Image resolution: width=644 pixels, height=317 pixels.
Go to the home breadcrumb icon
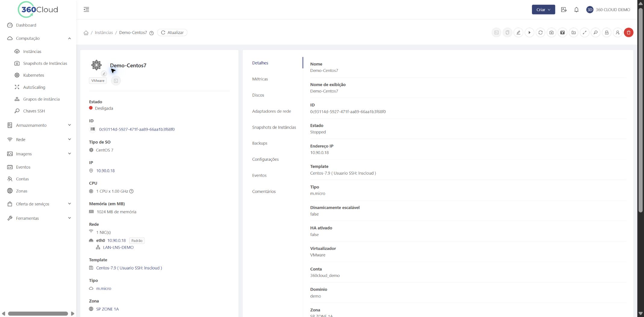point(86,33)
